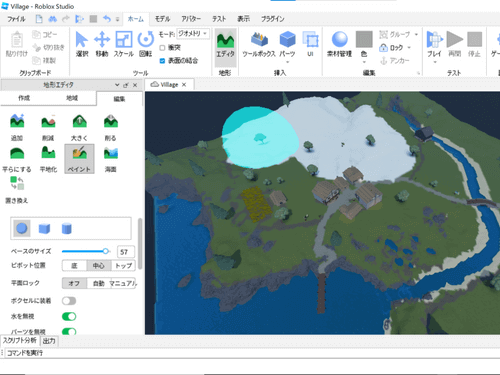
Task: Open the quick access toolbar customize arrow
Action: 117,19
